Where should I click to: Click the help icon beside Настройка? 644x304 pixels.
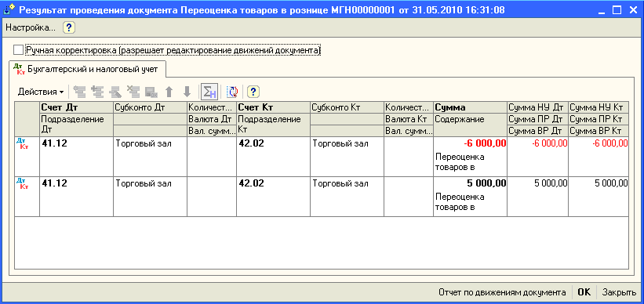pos(69,28)
